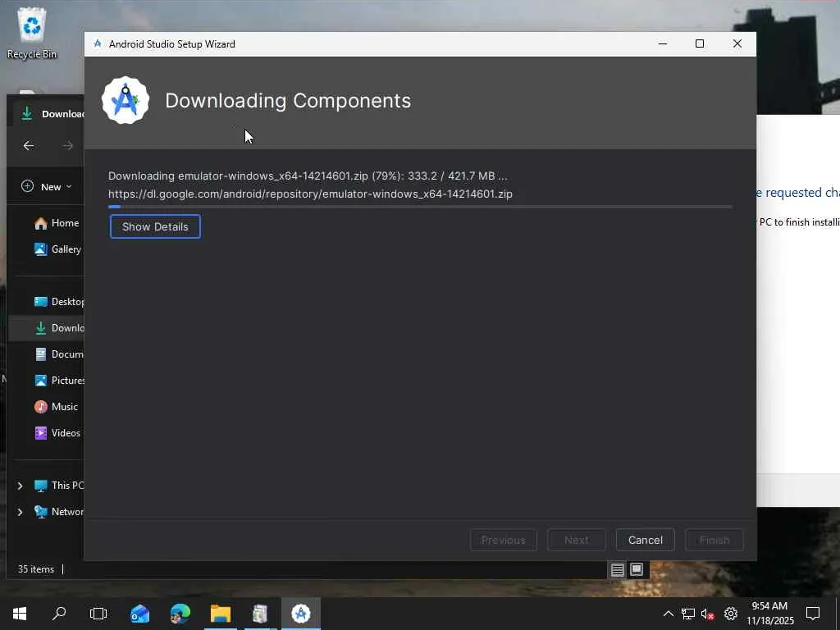Click the Show Details button

155,226
